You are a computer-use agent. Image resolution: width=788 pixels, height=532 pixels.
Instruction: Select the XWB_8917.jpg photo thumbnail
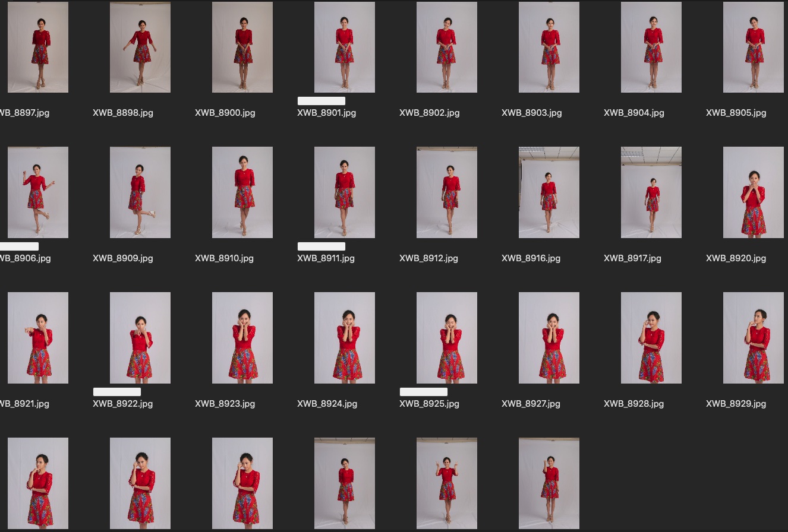pos(651,192)
